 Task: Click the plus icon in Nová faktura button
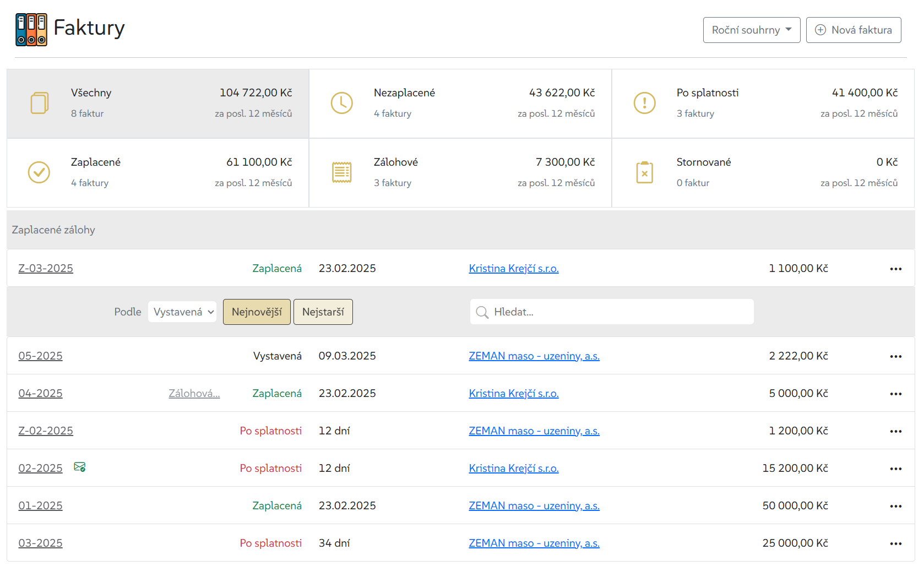pyautogui.click(x=820, y=30)
